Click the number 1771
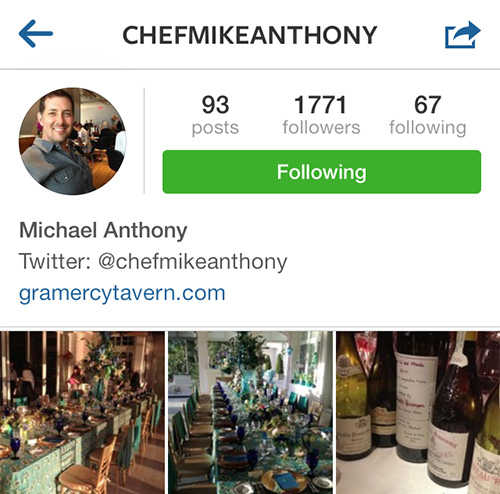Image resolution: width=500 pixels, height=494 pixels. coord(321,105)
